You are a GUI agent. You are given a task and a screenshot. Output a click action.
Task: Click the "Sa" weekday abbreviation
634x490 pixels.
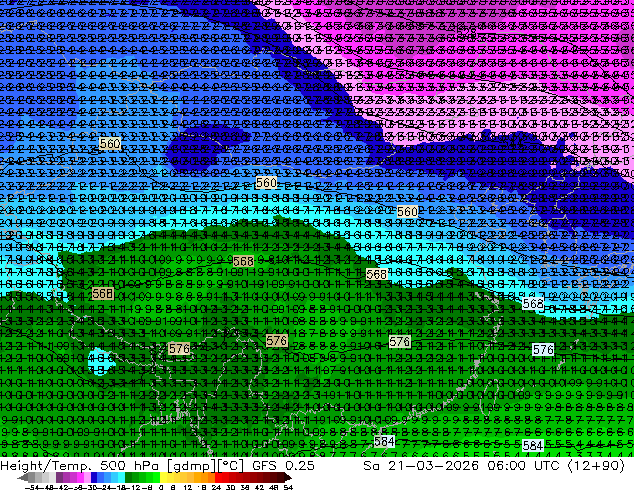coord(371,466)
